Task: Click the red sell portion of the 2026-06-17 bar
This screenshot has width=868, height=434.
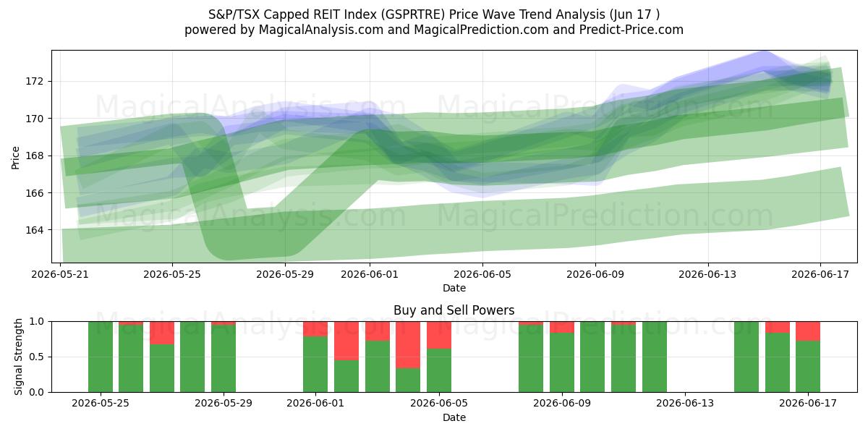Action: (x=808, y=331)
